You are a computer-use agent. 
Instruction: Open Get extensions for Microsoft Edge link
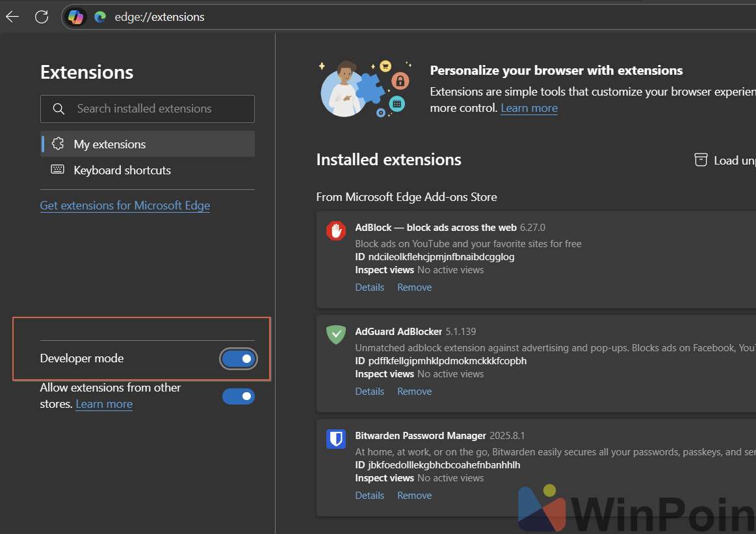coord(125,206)
